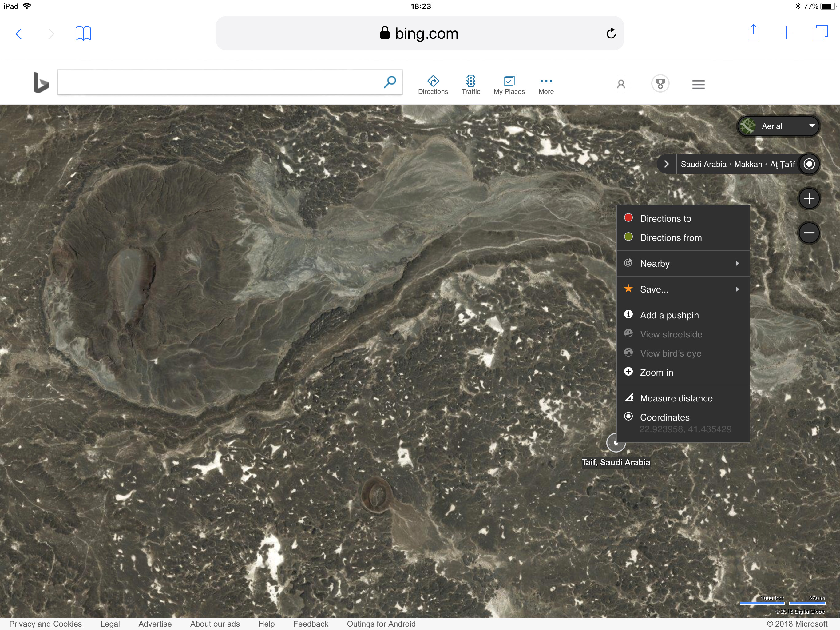This screenshot has width=840, height=630.
Task: Collapse the location breadcrumb chevron
Action: [667, 164]
